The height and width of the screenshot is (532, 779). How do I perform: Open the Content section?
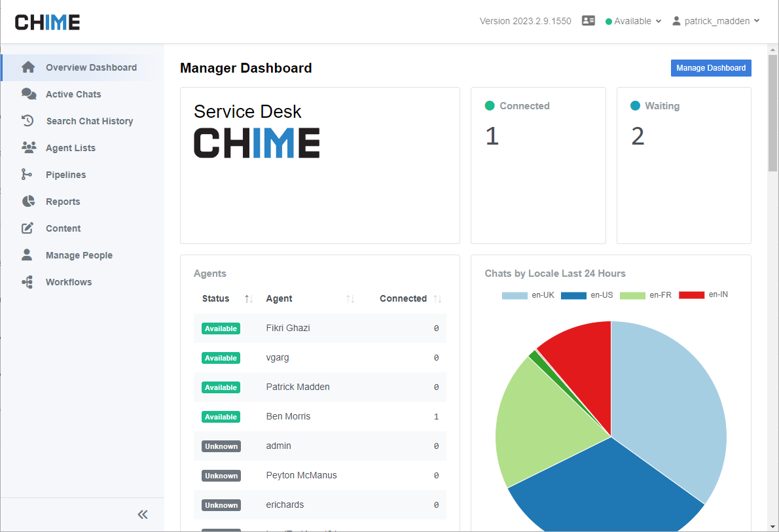(83, 228)
